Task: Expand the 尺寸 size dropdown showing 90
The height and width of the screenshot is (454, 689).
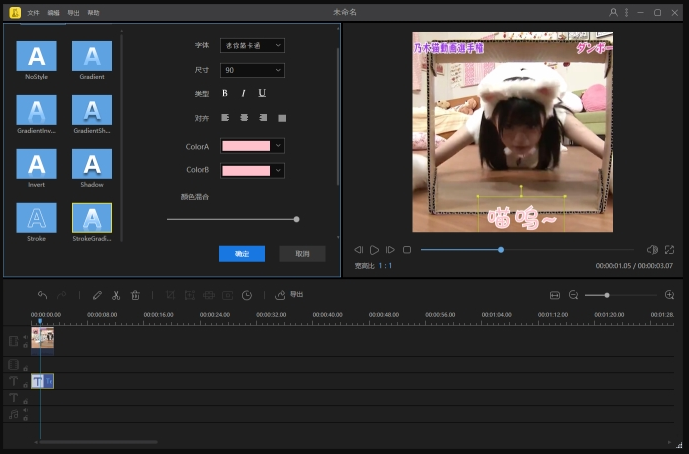Action: 252,70
